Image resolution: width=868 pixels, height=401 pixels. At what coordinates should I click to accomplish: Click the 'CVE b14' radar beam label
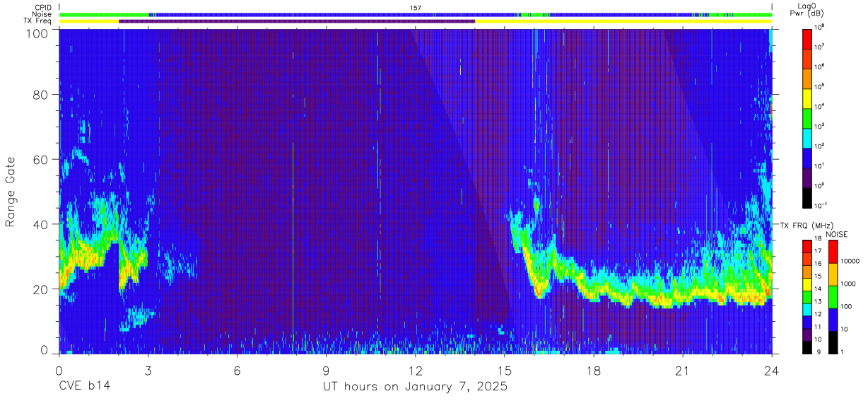tap(84, 387)
